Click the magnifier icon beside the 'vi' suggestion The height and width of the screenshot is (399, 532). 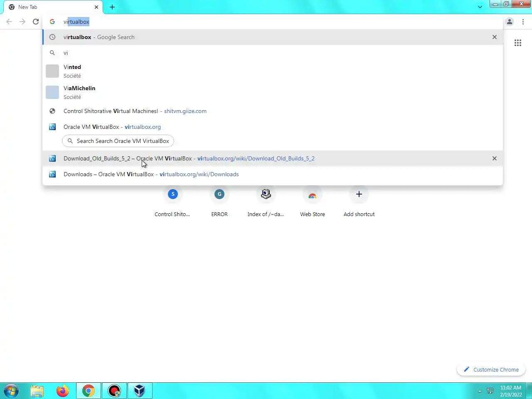click(52, 53)
